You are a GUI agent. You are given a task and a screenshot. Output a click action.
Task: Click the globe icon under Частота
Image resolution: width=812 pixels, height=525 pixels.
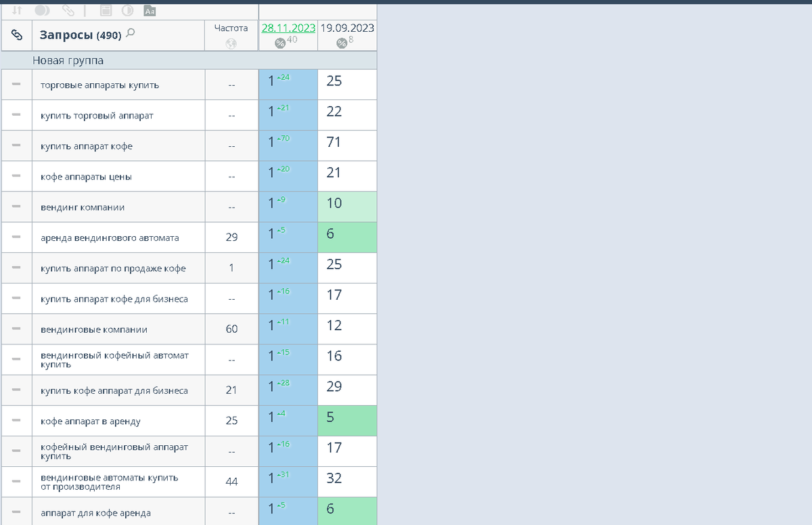click(x=231, y=43)
